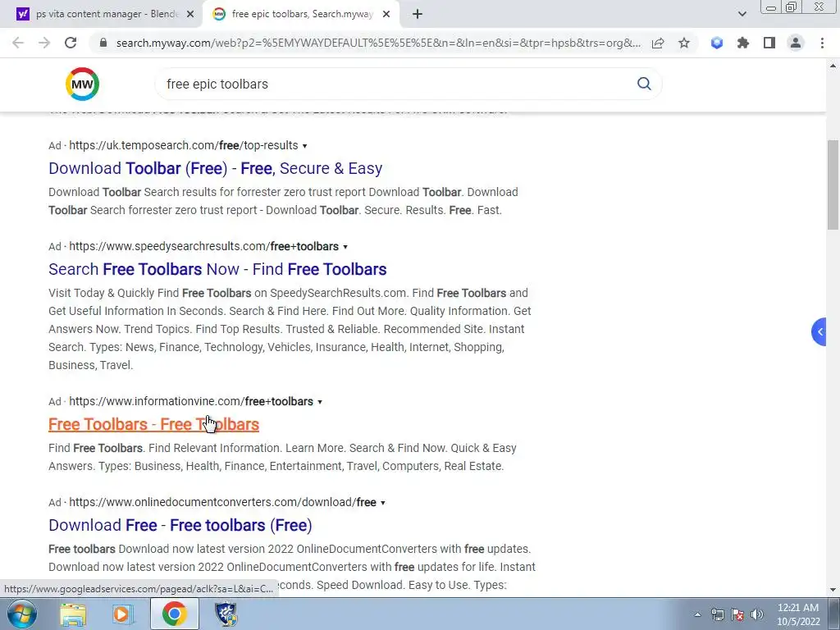Click the scrollbar up arrow
Viewport: 840px width, 630px height.
(833, 66)
